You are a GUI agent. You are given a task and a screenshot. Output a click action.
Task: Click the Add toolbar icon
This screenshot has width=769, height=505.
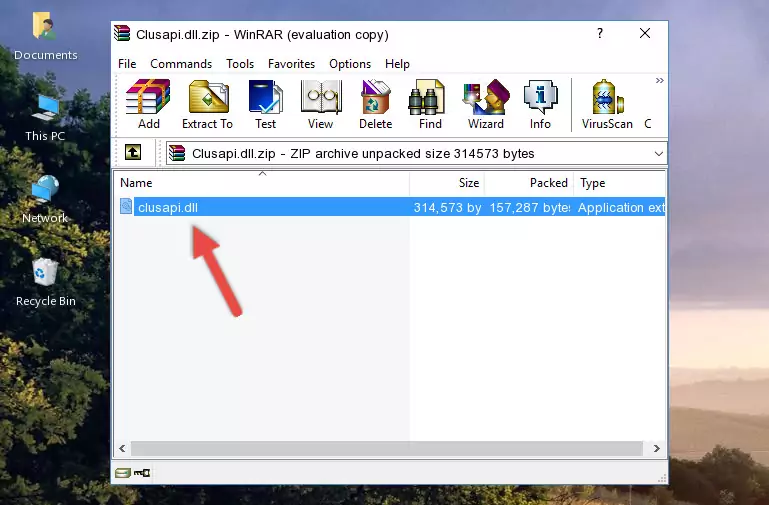(x=148, y=104)
